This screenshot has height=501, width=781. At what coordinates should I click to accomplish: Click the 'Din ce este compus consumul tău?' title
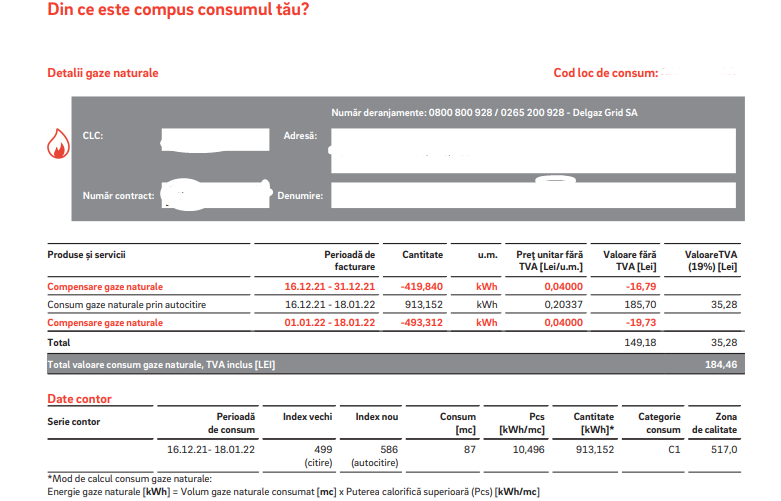178,9
